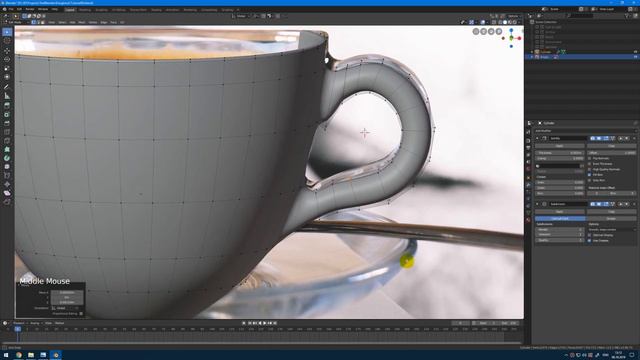640x360 pixels.
Task: Open the Edit Mode dropdown
Action: [x=16, y=22]
